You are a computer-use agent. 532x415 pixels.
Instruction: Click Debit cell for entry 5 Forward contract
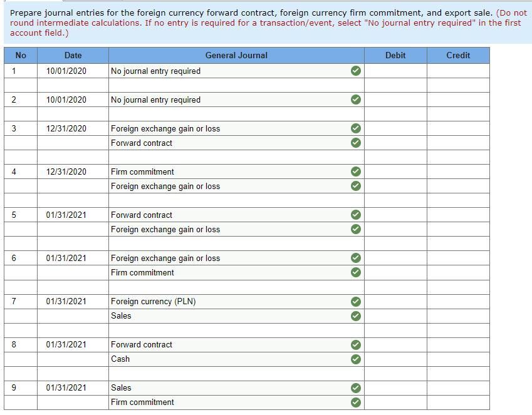(395, 215)
